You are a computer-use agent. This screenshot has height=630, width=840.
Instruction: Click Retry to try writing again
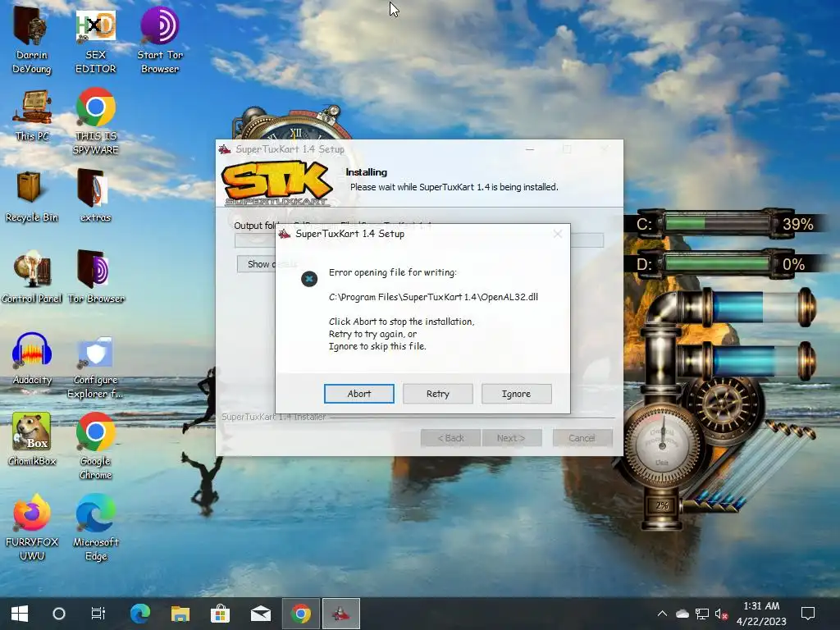(x=438, y=394)
